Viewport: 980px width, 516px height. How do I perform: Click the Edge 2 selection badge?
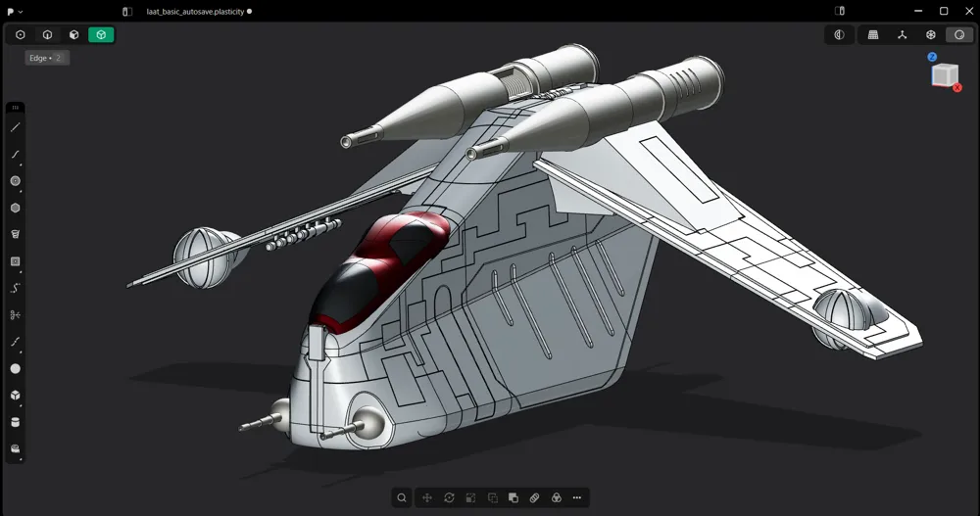click(x=47, y=58)
